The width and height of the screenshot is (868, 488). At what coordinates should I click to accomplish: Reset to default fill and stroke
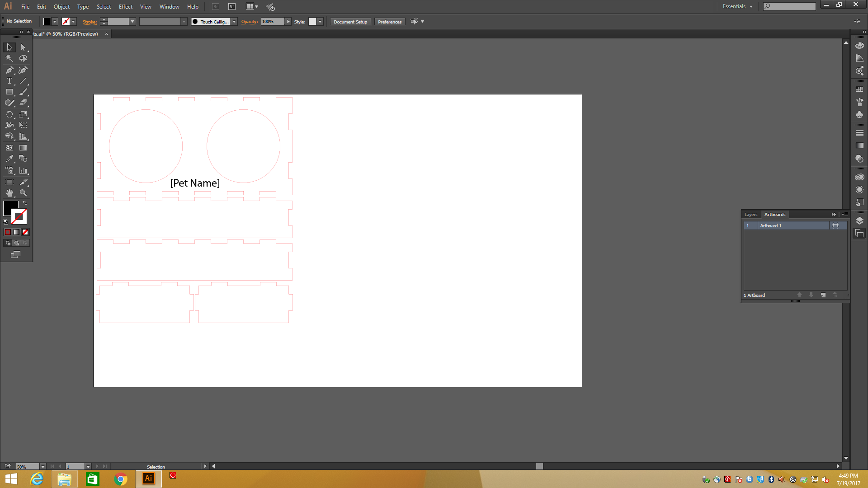[x=5, y=222]
